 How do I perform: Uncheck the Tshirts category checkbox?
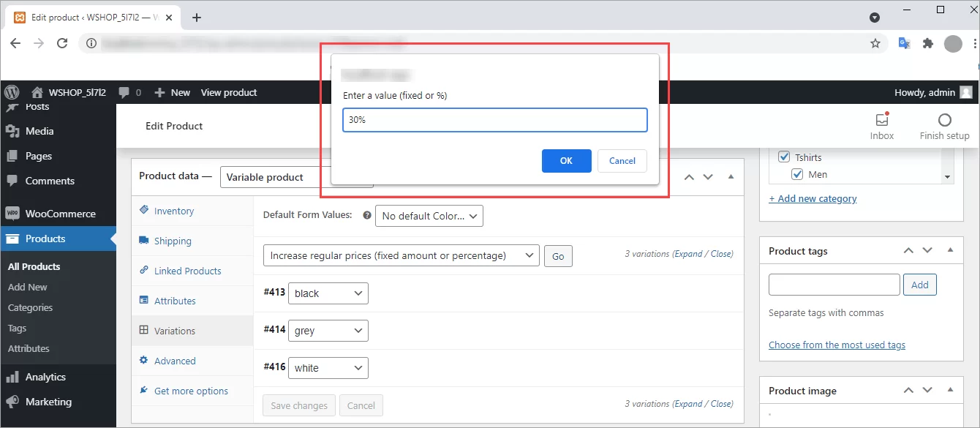(784, 157)
